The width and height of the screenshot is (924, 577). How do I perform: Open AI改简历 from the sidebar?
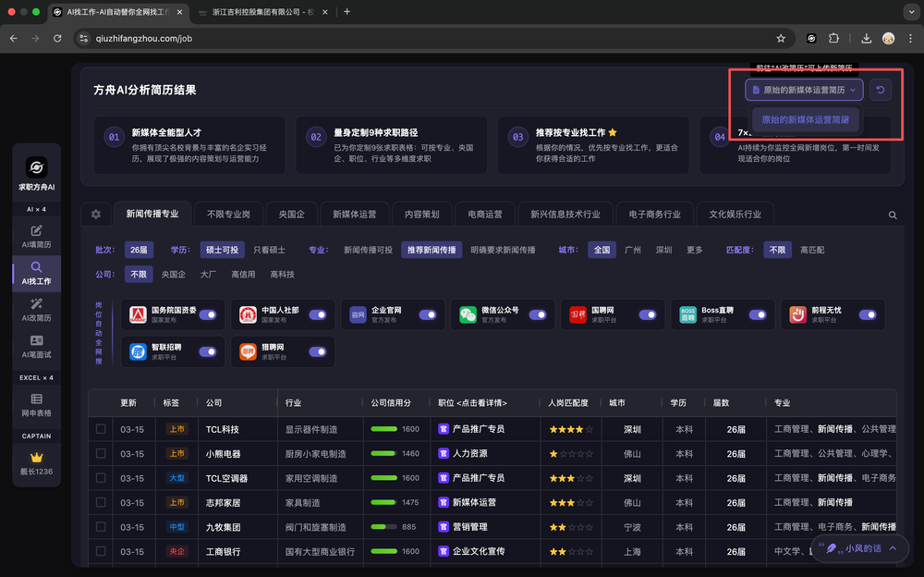coord(37,309)
